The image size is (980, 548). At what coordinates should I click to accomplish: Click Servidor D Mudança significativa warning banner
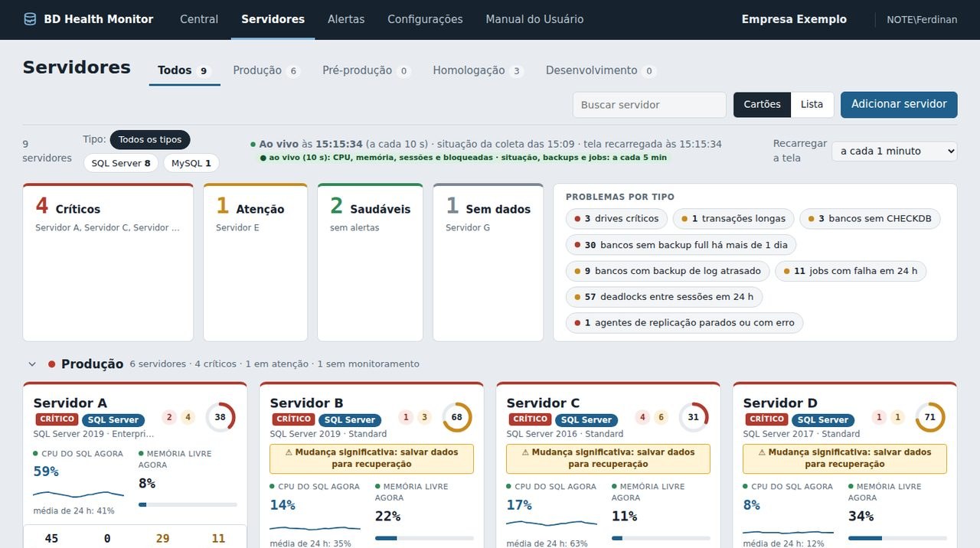(844, 458)
